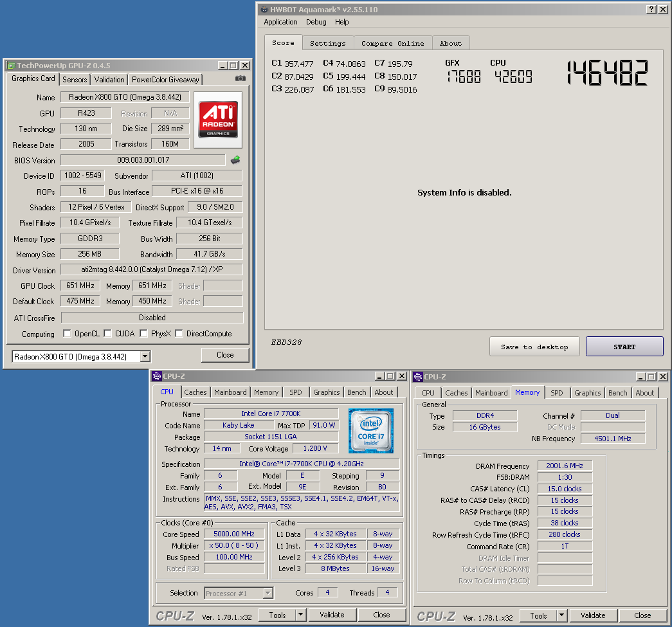Click Tools button in right CPU-Z window
Viewport: 672px width, 627px height.
tap(538, 615)
